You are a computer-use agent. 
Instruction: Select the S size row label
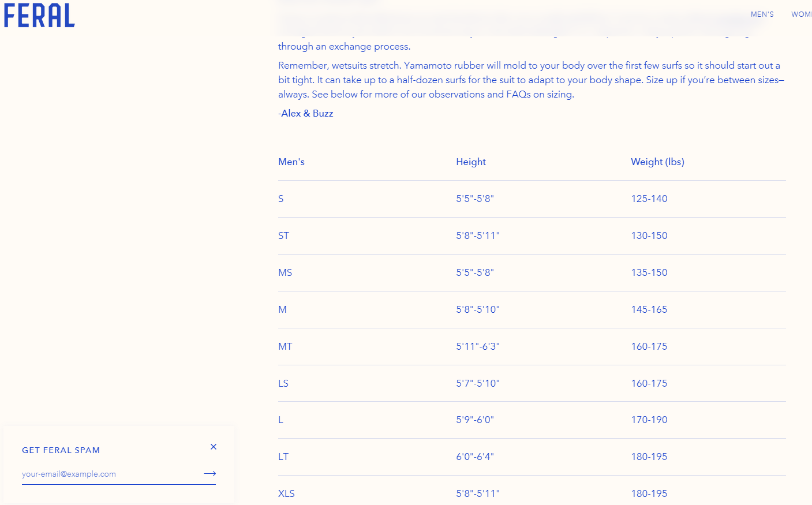click(281, 199)
